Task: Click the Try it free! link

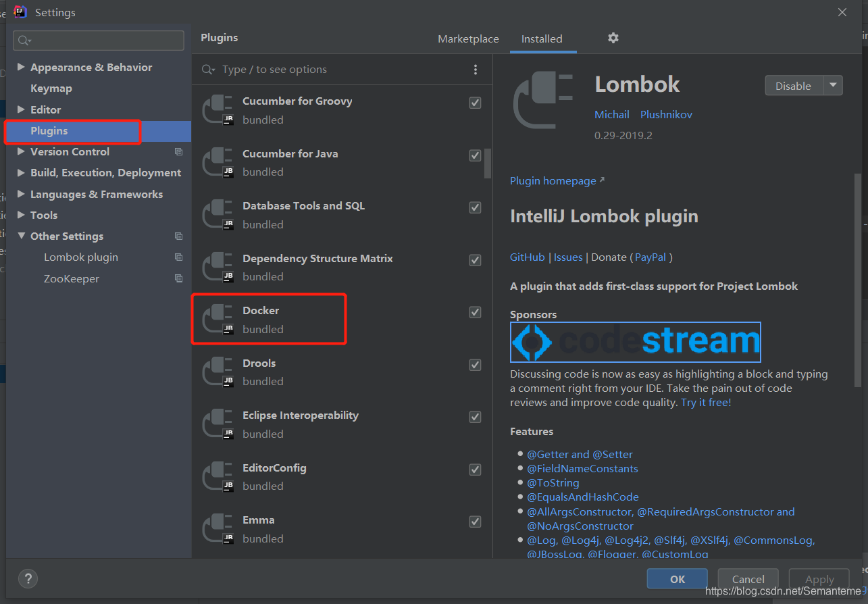Action: [x=706, y=403]
